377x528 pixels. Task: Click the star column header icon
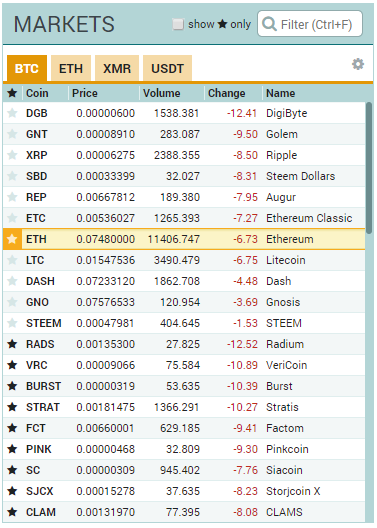(x=12, y=93)
